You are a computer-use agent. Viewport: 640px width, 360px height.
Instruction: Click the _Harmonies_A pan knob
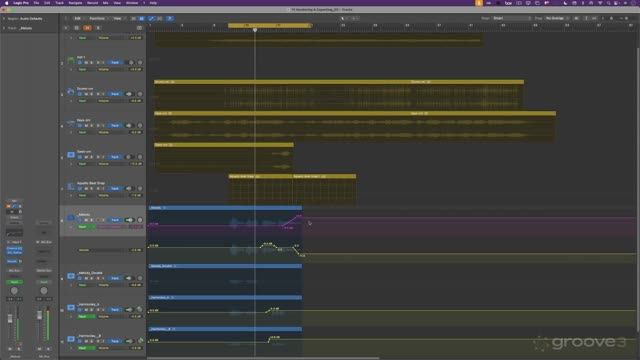pyautogui.click(x=140, y=310)
